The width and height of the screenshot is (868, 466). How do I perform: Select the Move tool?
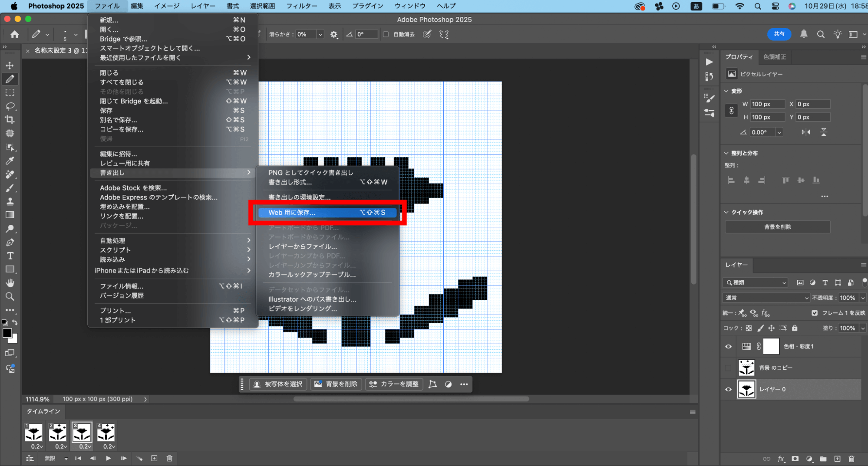point(10,66)
